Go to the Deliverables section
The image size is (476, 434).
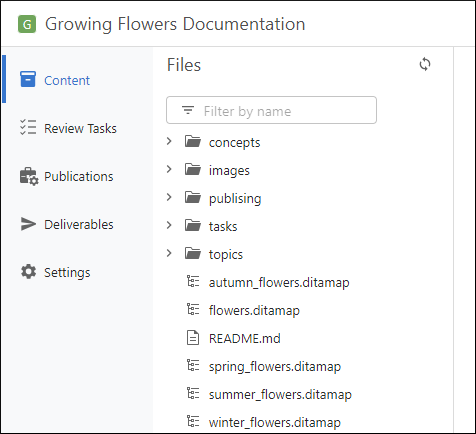point(79,224)
